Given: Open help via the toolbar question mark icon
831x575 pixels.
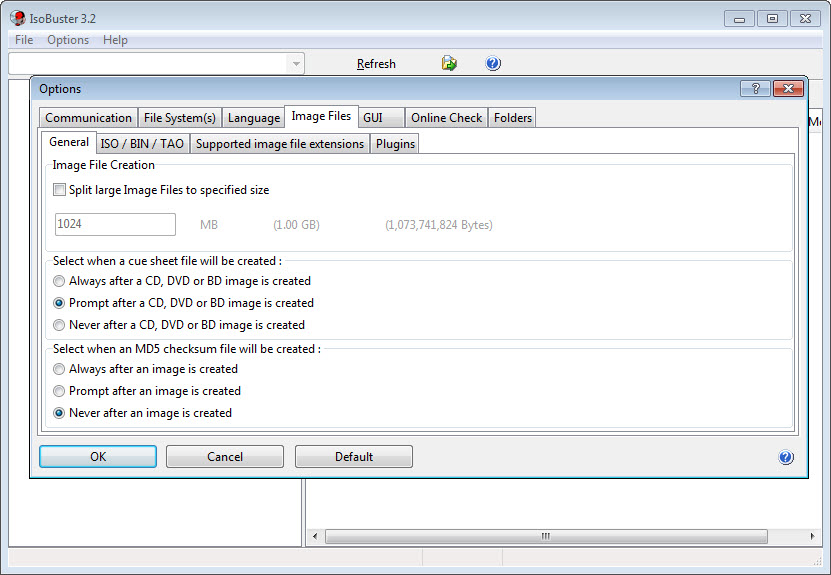Looking at the screenshot, I should pyautogui.click(x=493, y=63).
